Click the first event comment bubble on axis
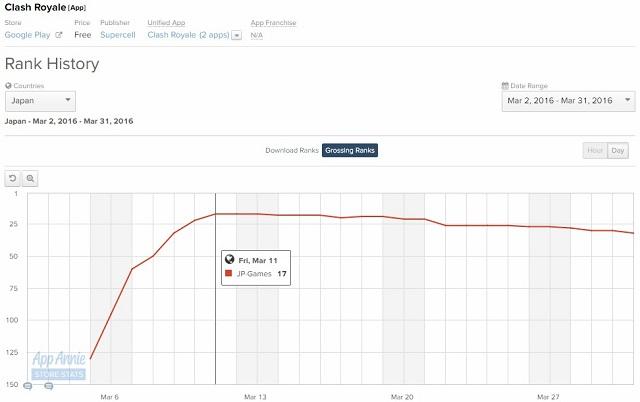 point(28,385)
